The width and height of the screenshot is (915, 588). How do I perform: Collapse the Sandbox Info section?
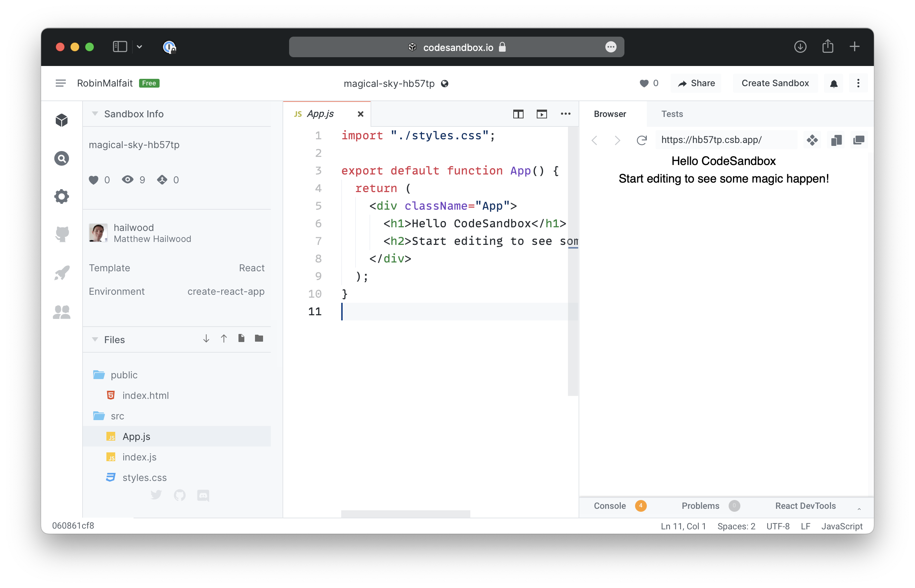pyautogui.click(x=95, y=114)
